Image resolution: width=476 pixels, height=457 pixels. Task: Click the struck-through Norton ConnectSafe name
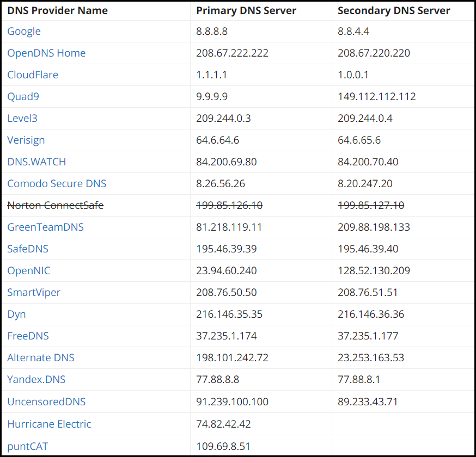point(55,206)
